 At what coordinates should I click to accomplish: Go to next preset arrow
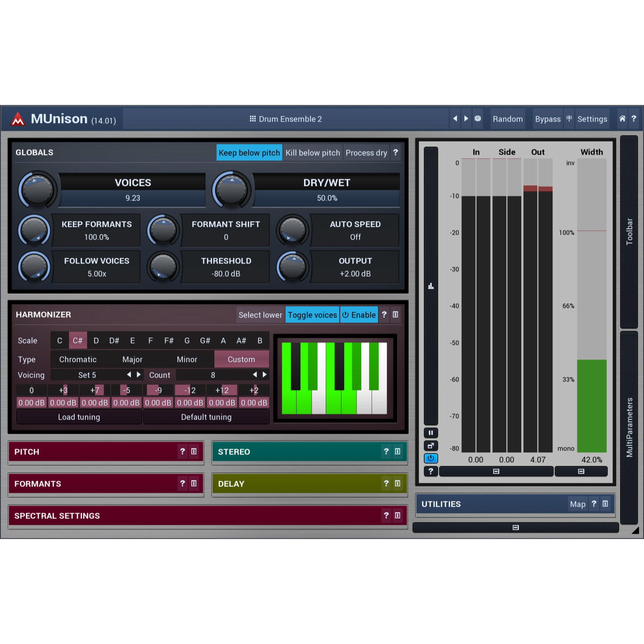(466, 119)
